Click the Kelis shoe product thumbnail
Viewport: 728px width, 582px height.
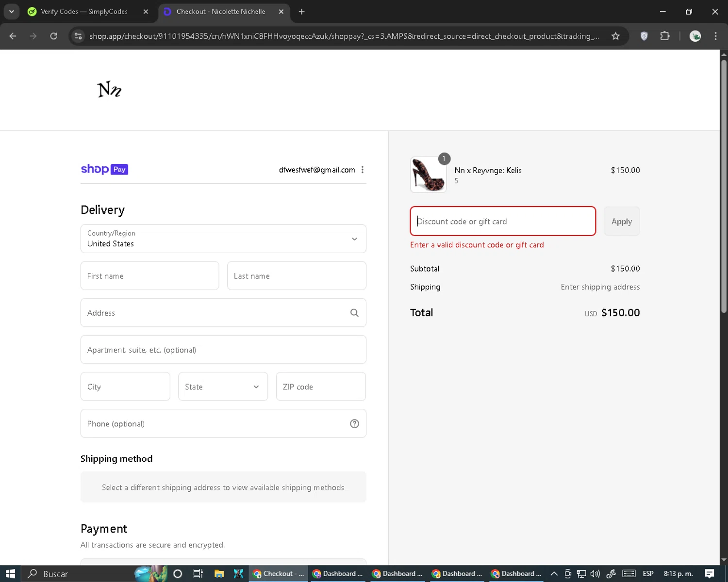click(x=429, y=175)
